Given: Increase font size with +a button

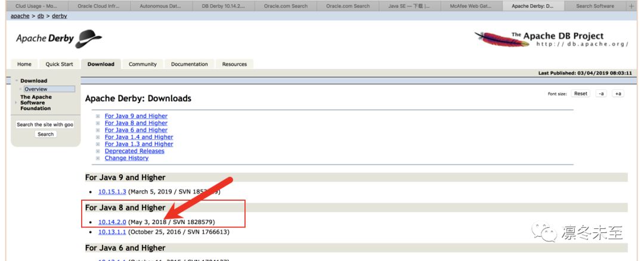Looking at the screenshot, I should coord(618,94).
